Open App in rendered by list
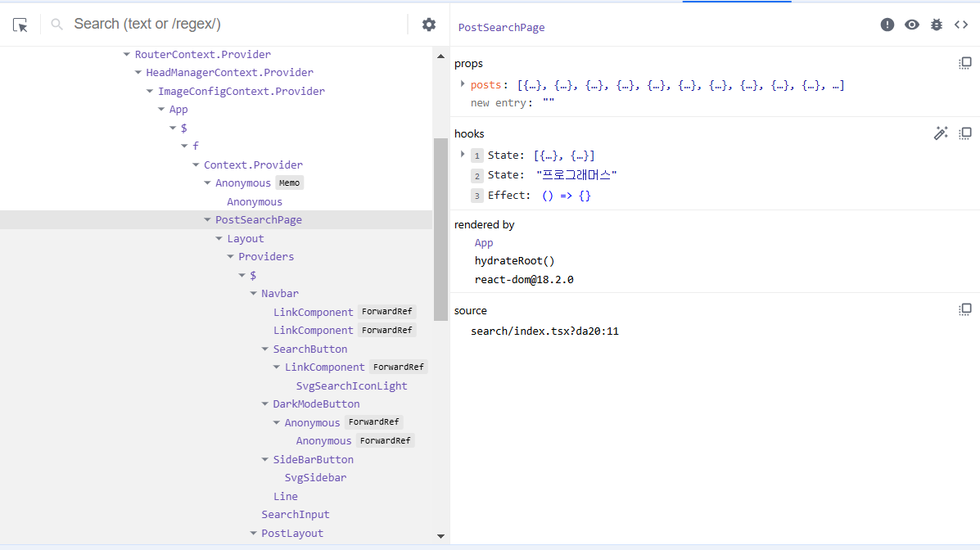This screenshot has height=550, width=980. [483, 243]
